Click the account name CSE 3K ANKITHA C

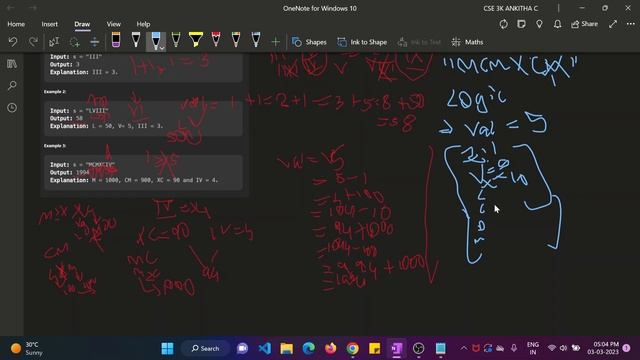(x=511, y=8)
